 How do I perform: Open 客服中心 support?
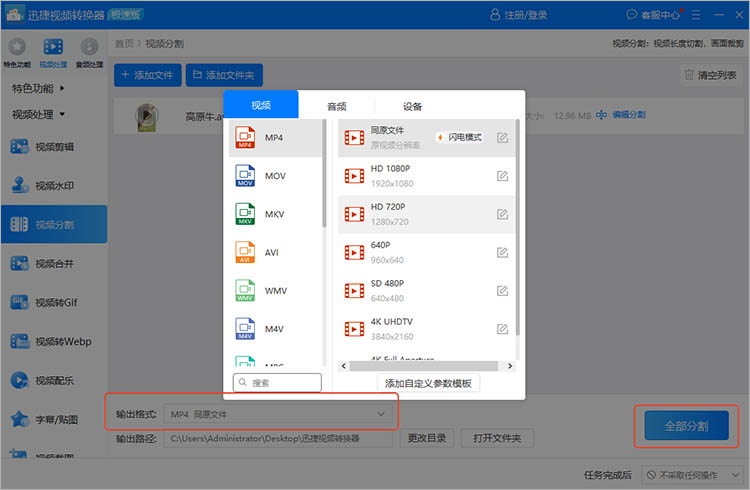(x=653, y=15)
